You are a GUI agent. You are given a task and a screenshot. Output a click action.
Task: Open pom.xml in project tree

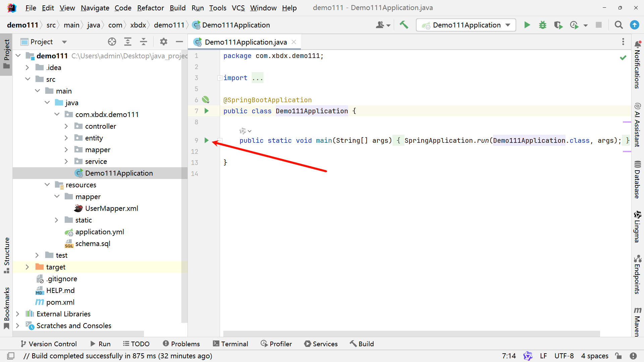(x=60, y=302)
